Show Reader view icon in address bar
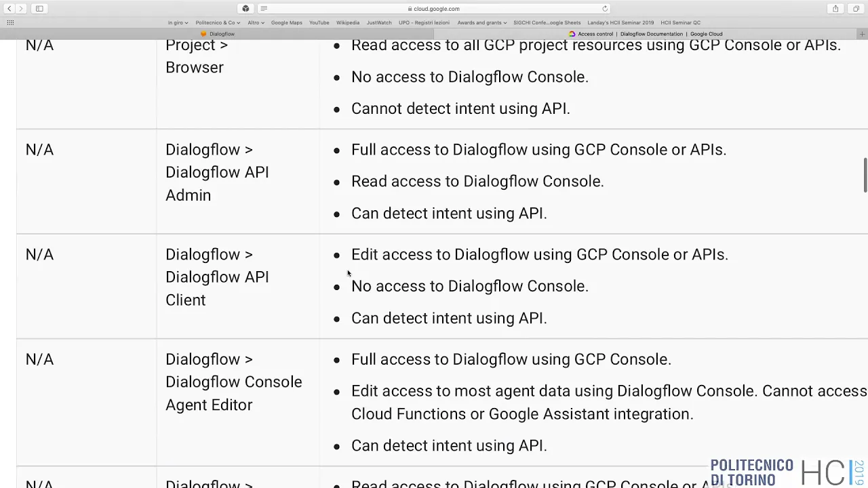The width and height of the screenshot is (868, 488). coord(264,9)
